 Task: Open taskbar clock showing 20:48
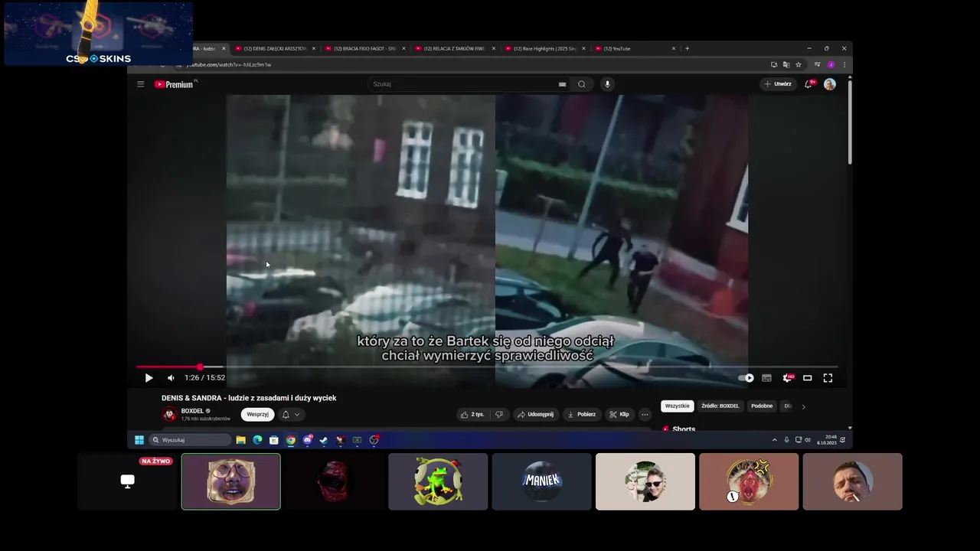click(x=827, y=440)
